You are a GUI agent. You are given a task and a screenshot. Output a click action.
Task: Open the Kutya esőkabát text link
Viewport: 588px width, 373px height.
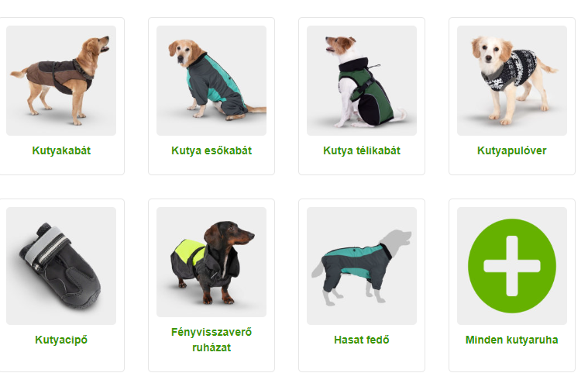pyautogui.click(x=211, y=151)
